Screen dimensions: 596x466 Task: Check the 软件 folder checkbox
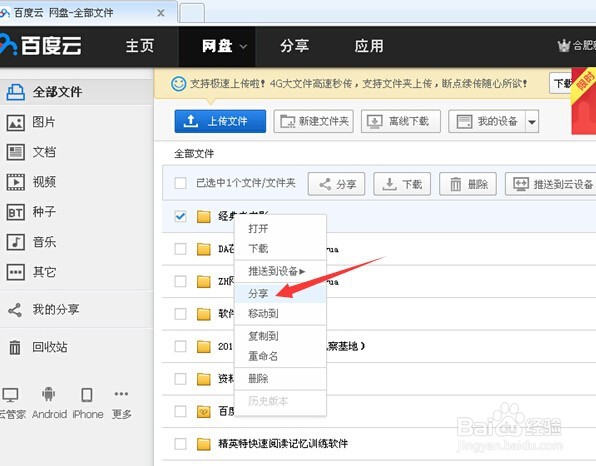(x=180, y=314)
